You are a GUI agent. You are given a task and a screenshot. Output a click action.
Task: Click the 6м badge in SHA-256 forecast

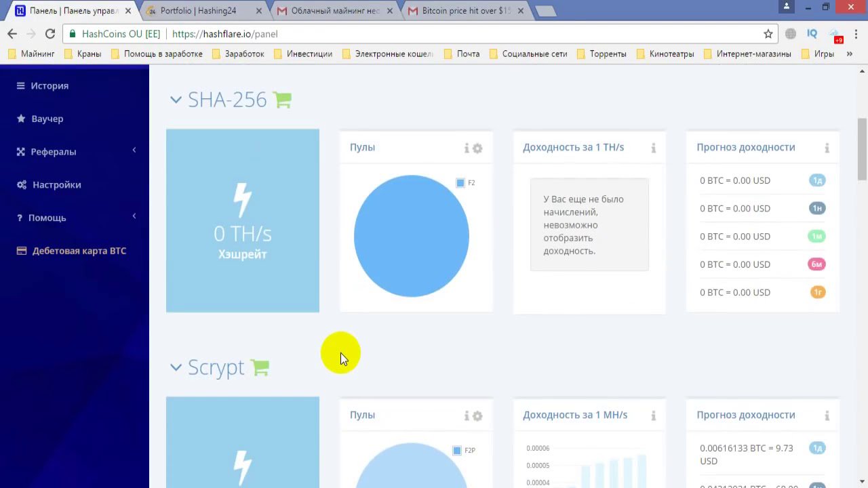pos(817,264)
